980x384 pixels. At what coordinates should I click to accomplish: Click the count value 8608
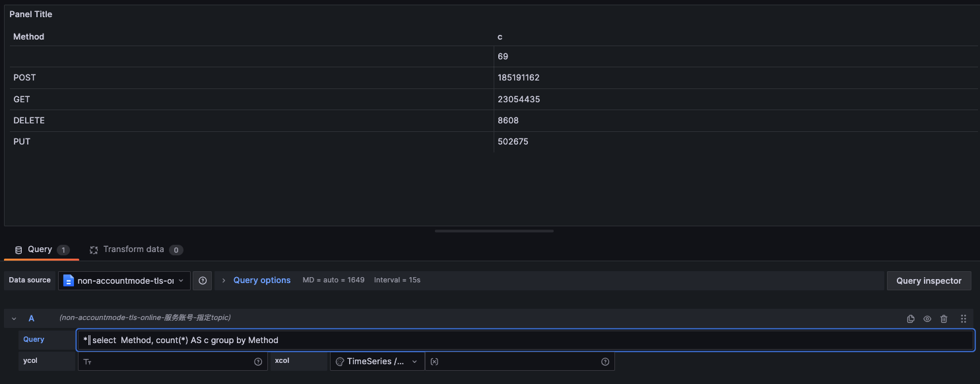point(507,121)
